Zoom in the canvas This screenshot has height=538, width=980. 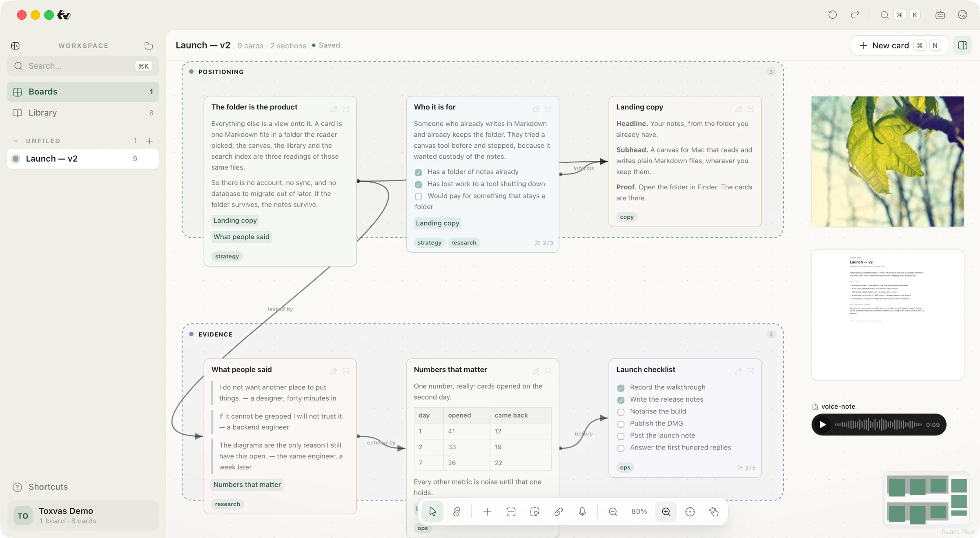coord(666,511)
